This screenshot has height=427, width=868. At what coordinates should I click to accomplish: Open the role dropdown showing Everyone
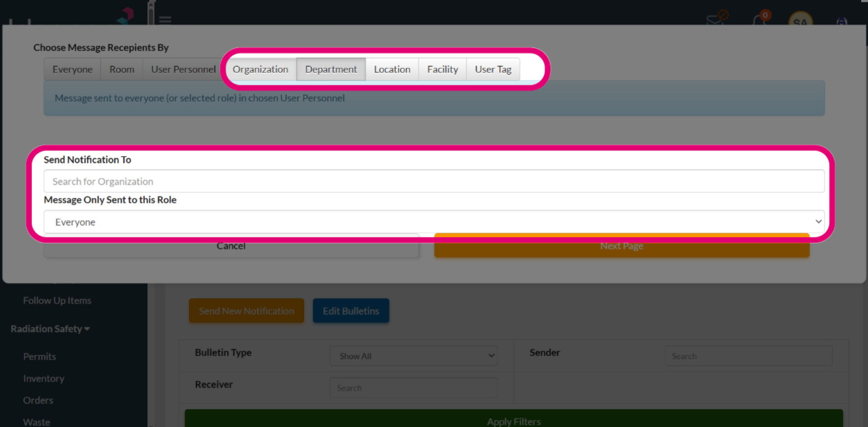click(x=434, y=222)
